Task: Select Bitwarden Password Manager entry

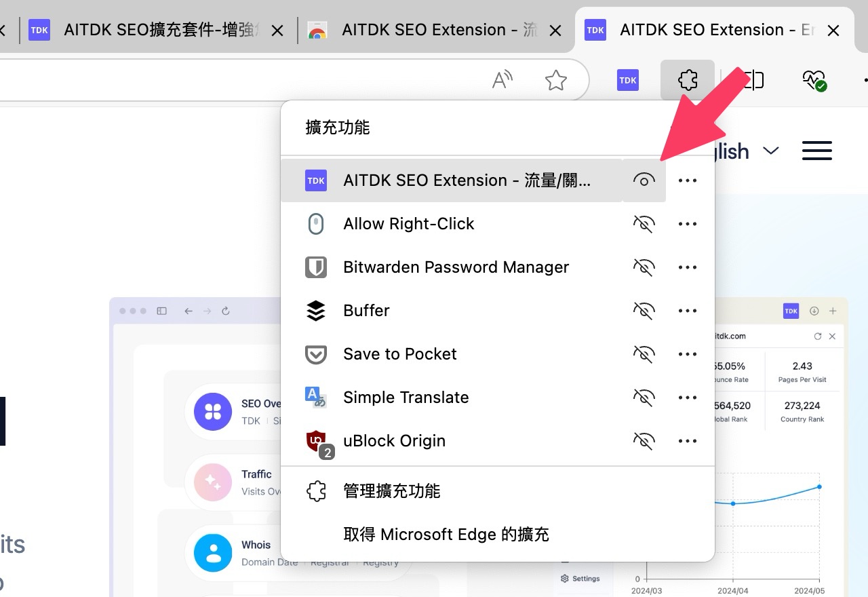Action: [452, 267]
